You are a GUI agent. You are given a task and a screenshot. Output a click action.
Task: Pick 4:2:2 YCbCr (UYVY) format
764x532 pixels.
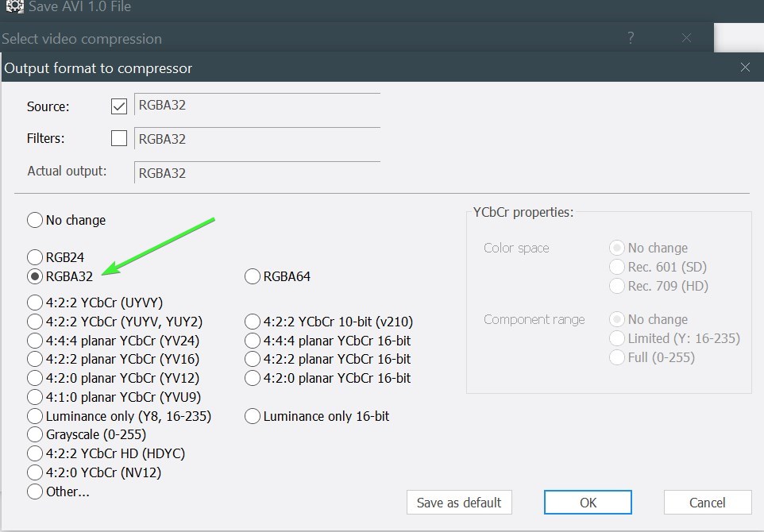point(35,303)
